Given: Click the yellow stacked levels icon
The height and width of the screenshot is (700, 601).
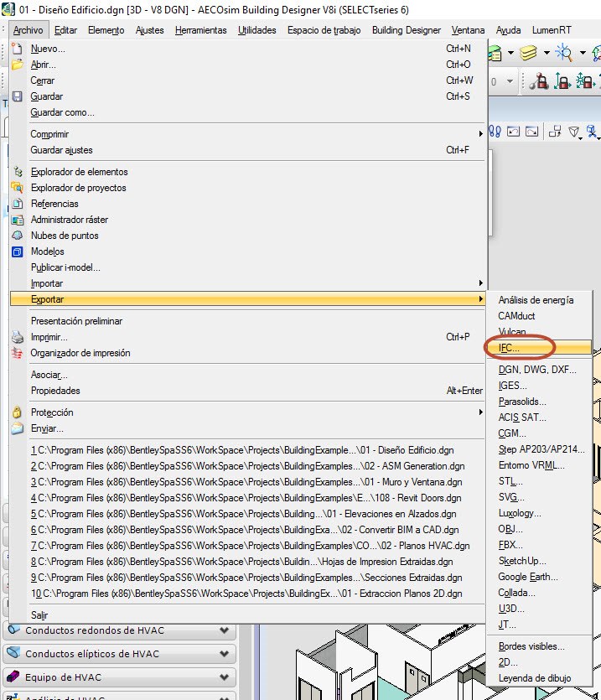Looking at the screenshot, I should 528,53.
